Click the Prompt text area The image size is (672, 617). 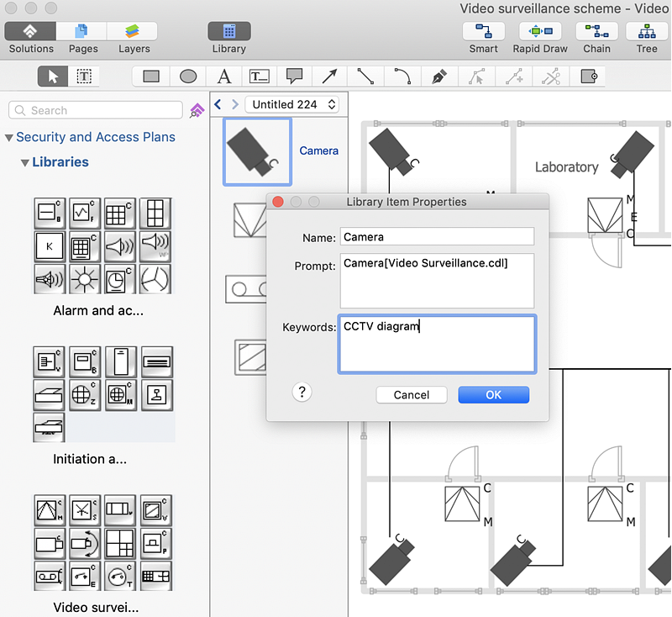coord(437,281)
